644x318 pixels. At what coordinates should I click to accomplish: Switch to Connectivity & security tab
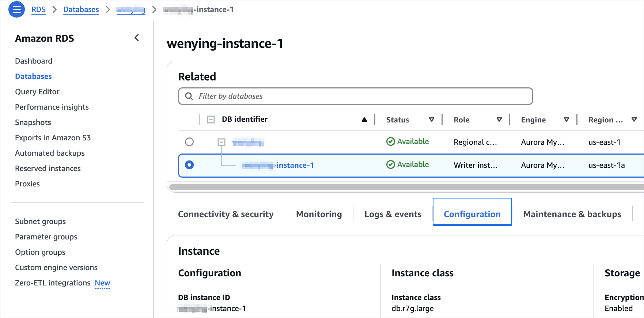click(x=226, y=214)
